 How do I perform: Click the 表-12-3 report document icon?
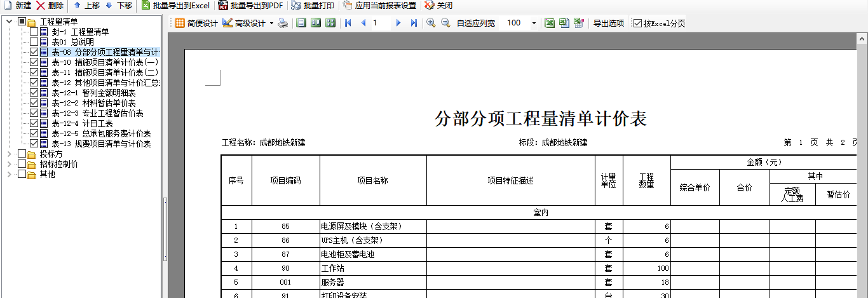click(44, 113)
